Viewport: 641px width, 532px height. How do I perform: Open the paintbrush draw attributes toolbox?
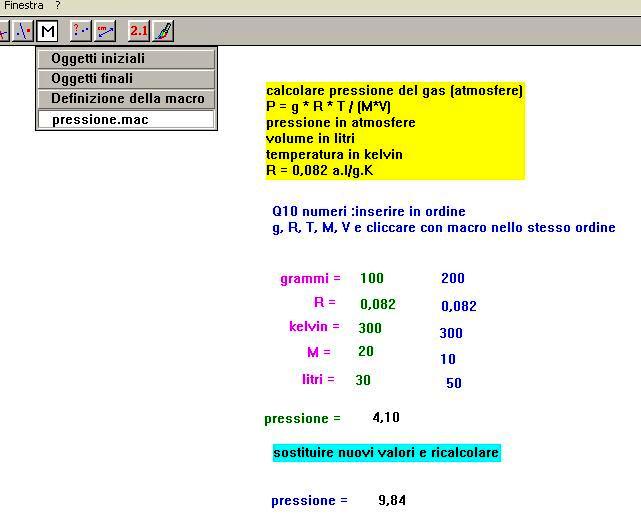point(164,31)
